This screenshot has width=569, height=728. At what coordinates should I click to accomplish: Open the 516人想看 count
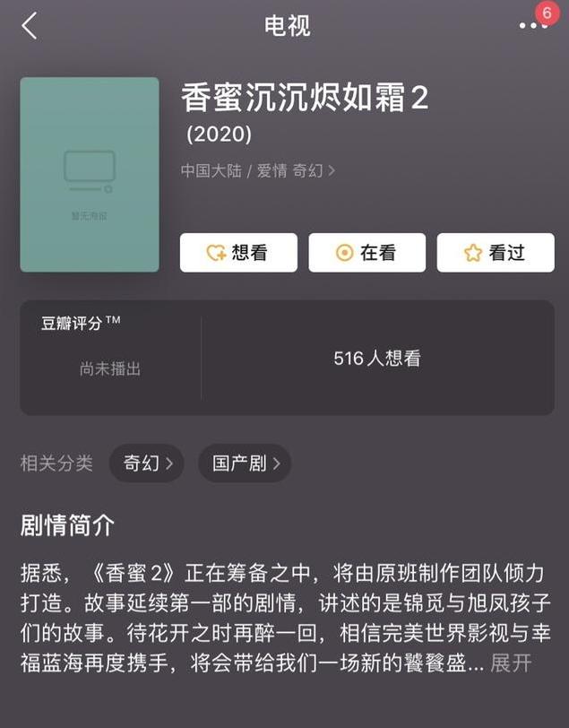377,359
